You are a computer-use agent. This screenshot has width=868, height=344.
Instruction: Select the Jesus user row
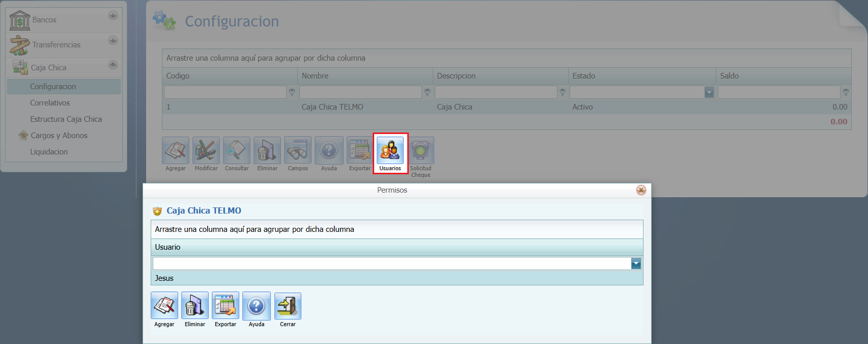click(164, 278)
